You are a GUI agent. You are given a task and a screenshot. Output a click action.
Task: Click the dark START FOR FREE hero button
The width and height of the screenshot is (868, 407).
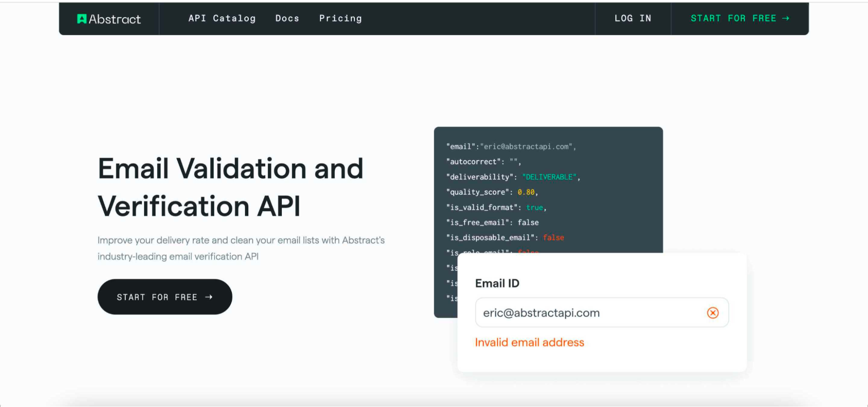click(x=165, y=297)
